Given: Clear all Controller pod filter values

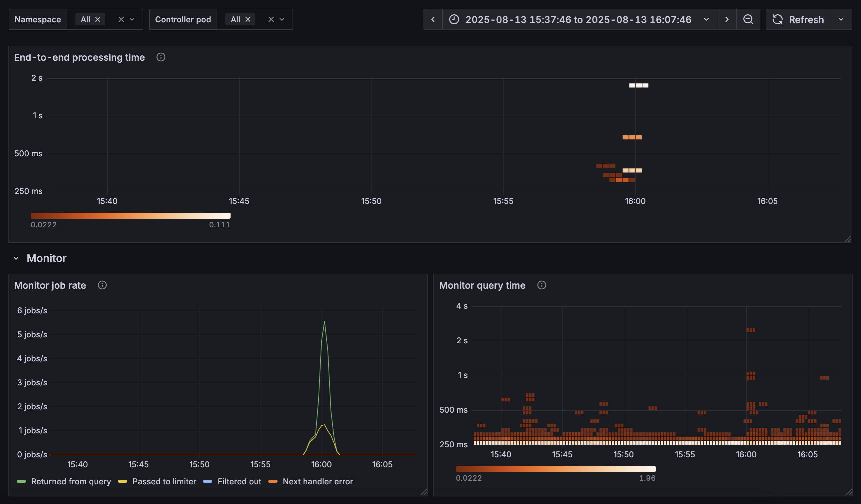Looking at the screenshot, I should click(x=271, y=19).
